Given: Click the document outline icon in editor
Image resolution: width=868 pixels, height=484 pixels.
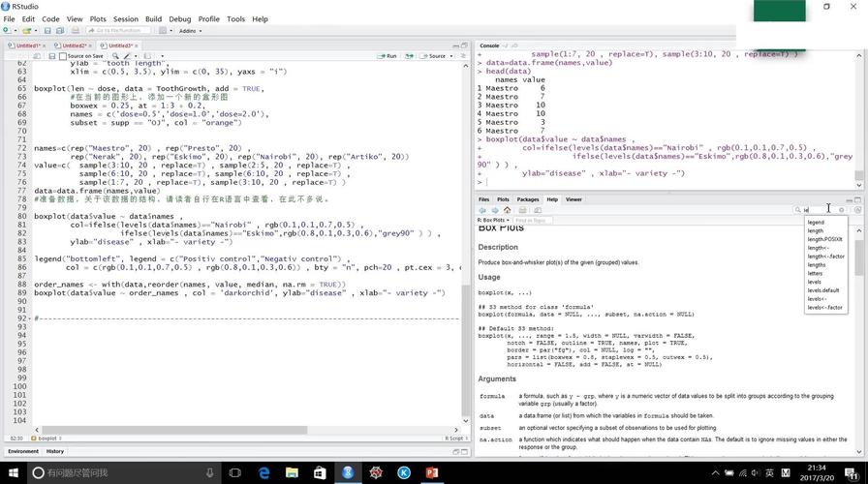Looking at the screenshot, I should (x=463, y=56).
